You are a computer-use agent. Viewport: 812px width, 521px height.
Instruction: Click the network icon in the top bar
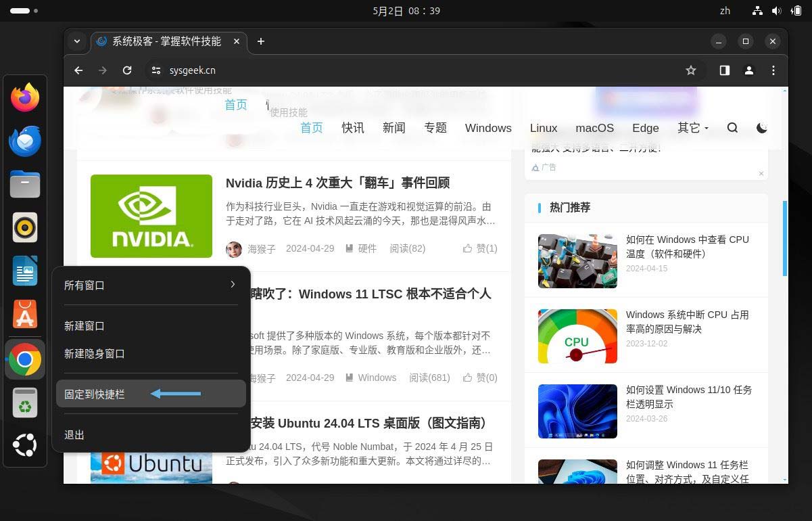(x=757, y=11)
